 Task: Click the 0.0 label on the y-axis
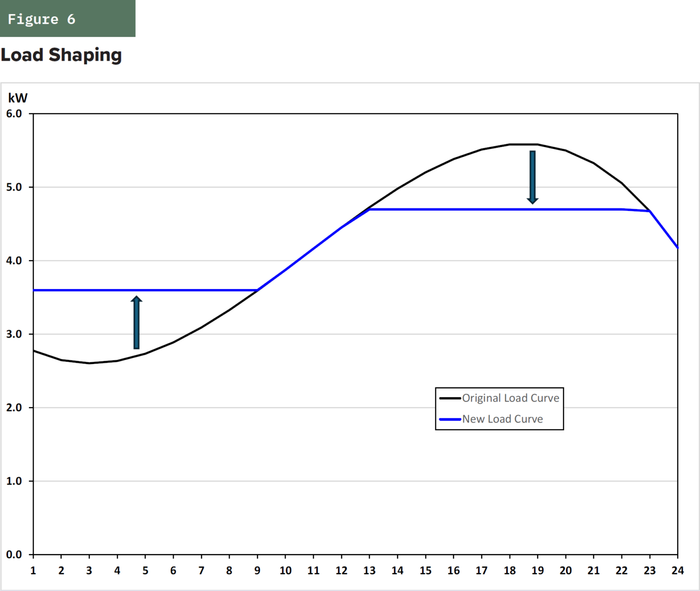point(14,555)
